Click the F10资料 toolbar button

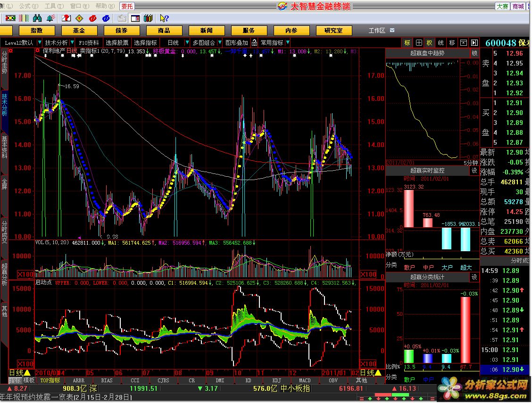pyautogui.click(x=89, y=43)
